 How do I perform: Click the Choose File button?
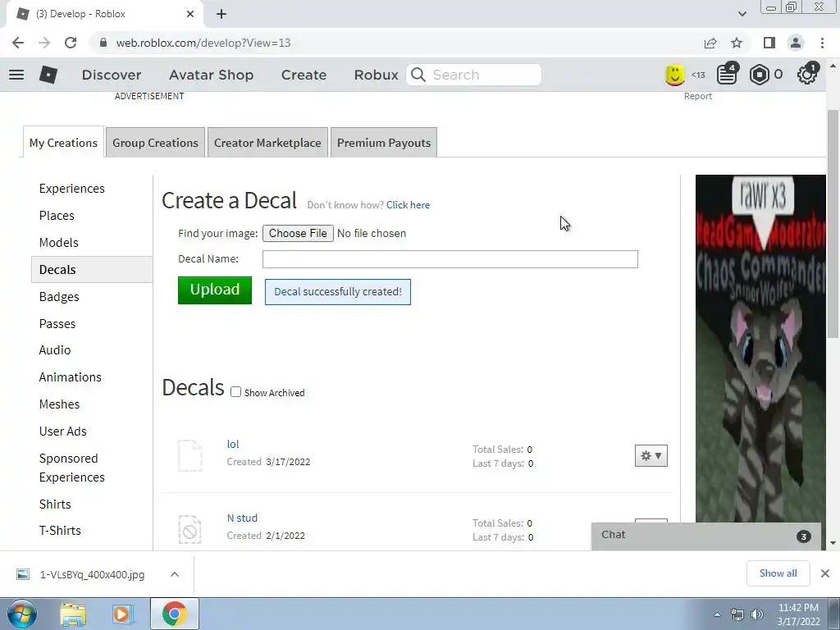click(x=298, y=233)
